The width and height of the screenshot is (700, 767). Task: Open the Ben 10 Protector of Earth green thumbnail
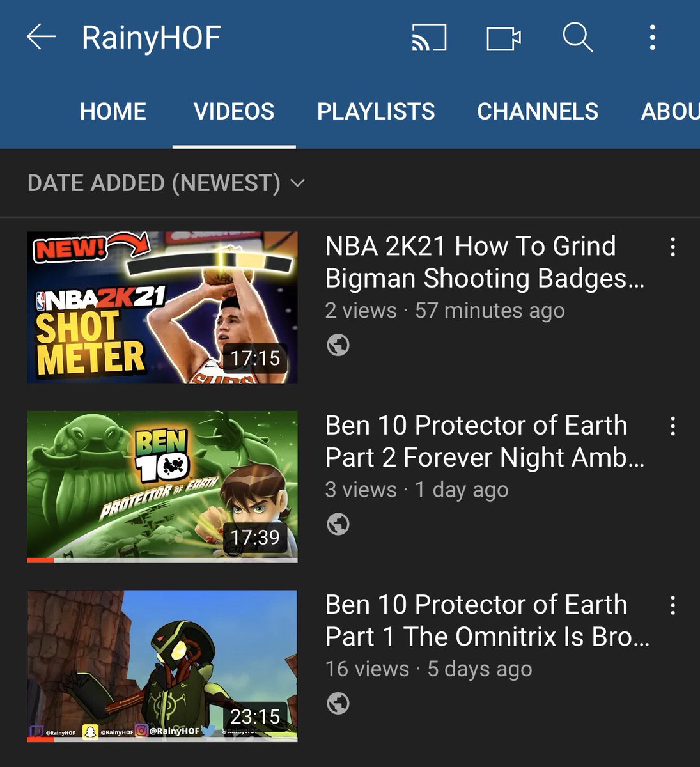click(162, 486)
